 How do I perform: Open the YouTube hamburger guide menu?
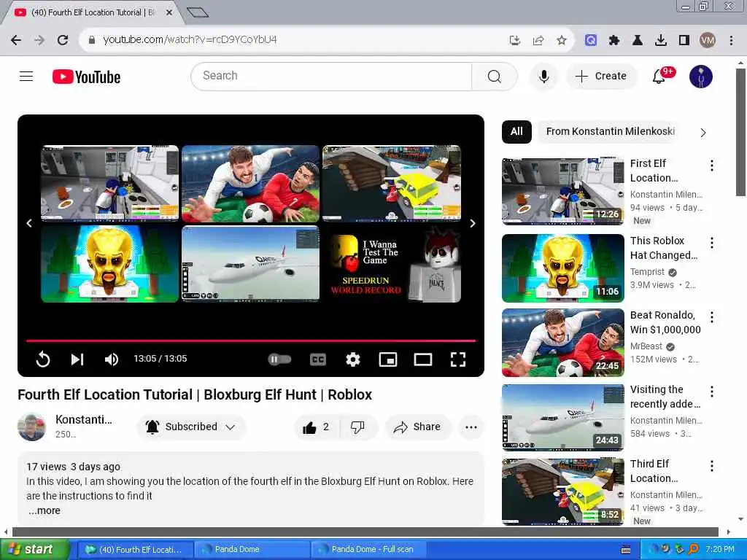pos(26,76)
